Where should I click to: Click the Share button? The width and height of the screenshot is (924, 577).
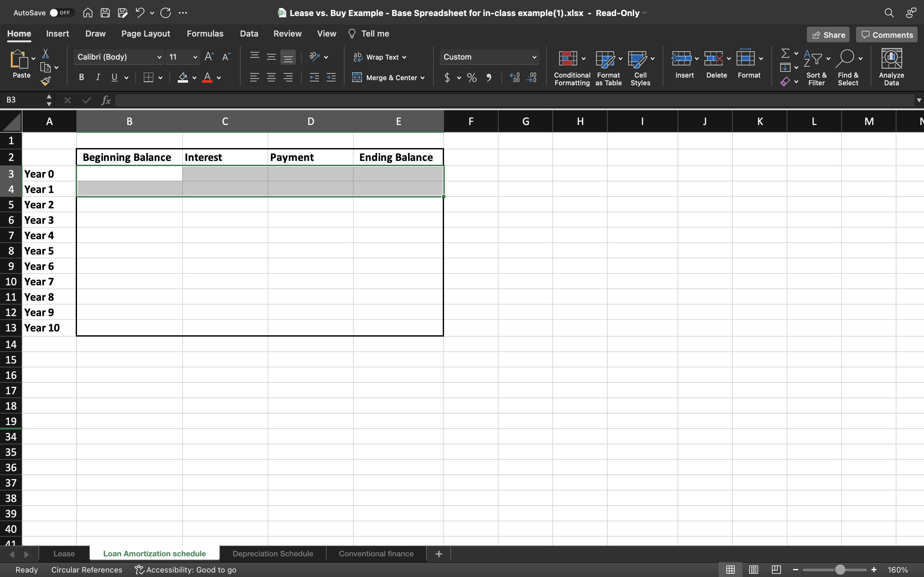click(x=828, y=35)
